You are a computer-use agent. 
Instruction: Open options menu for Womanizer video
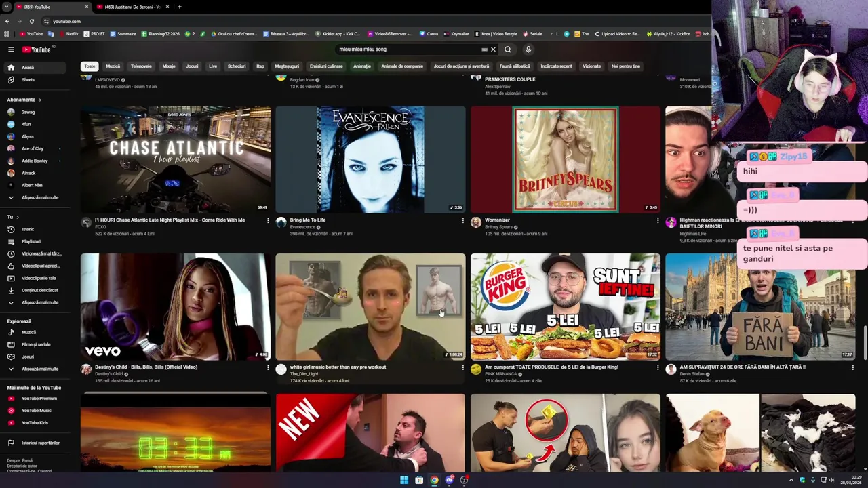[658, 220]
